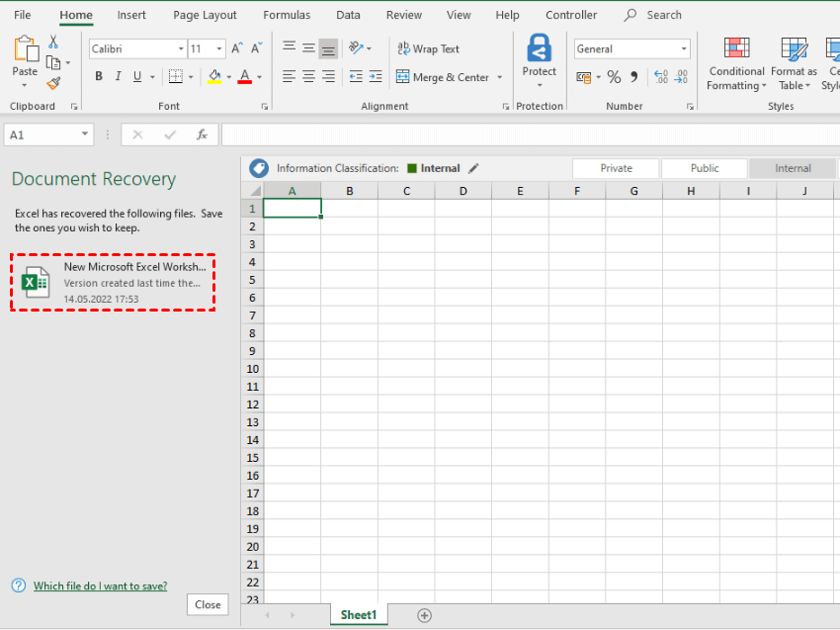Cut selection with the scissors icon
This screenshot has height=630, width=840.
53,42
